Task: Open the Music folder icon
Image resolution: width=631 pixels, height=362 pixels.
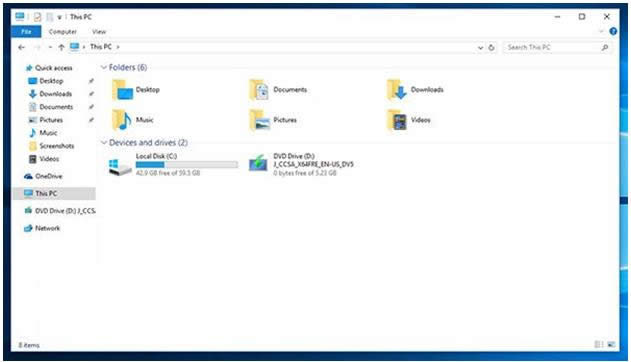Action: 122,120
